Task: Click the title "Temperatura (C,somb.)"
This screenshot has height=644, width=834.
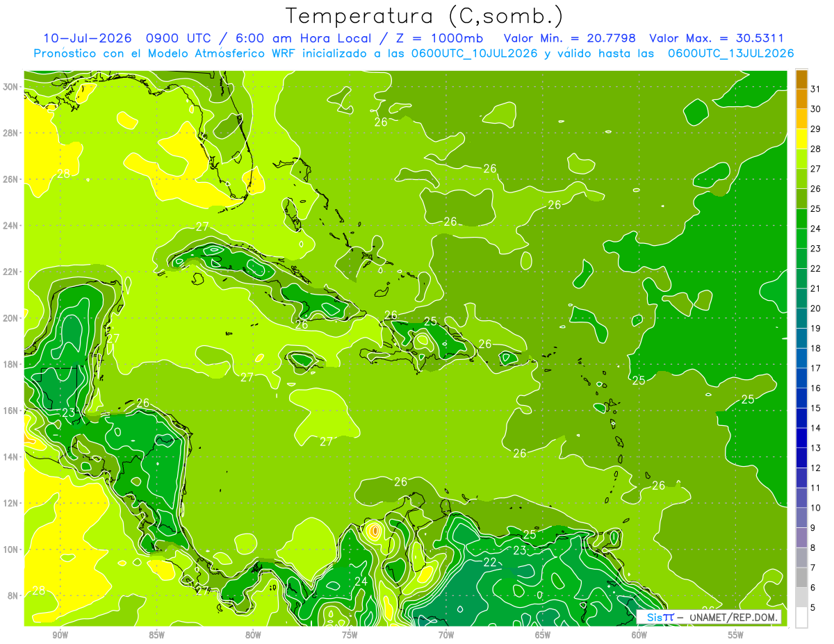Action: coord(424,16)
